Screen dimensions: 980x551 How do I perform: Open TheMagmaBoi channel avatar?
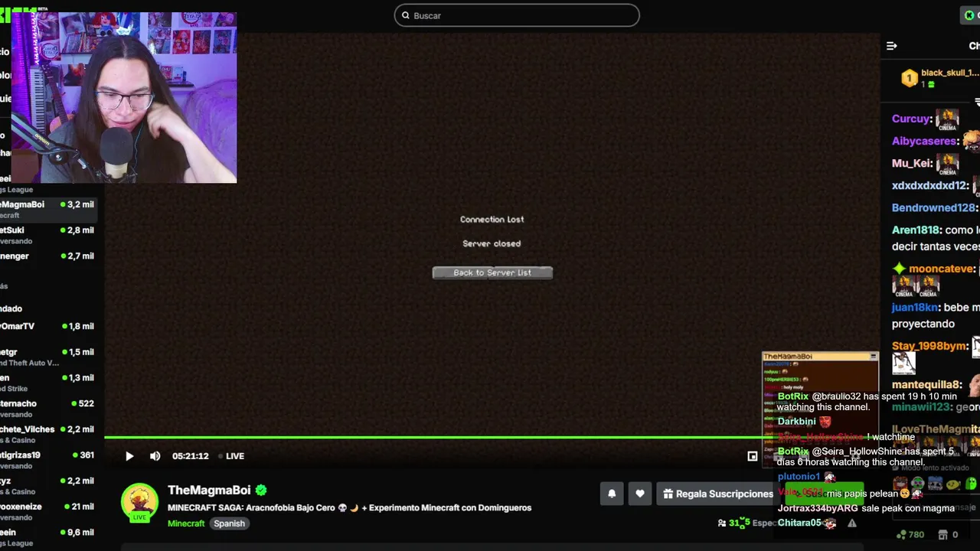(140, 503)
